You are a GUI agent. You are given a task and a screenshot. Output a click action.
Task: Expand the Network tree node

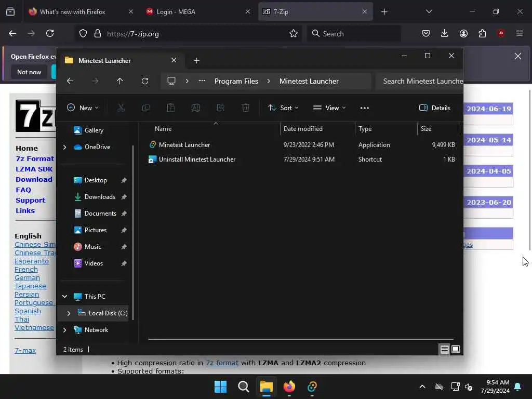coord(64,330)
